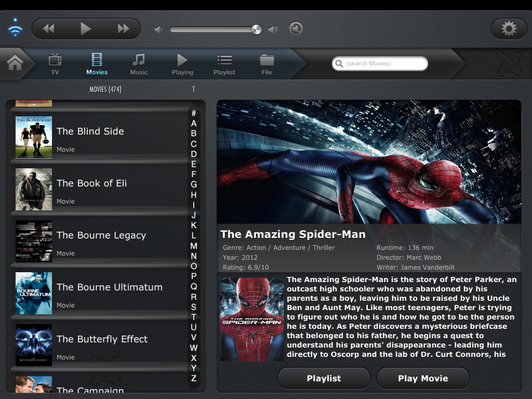Jump to letter M in the alphabet index
The image size is (532, 399).
(194, 246)
